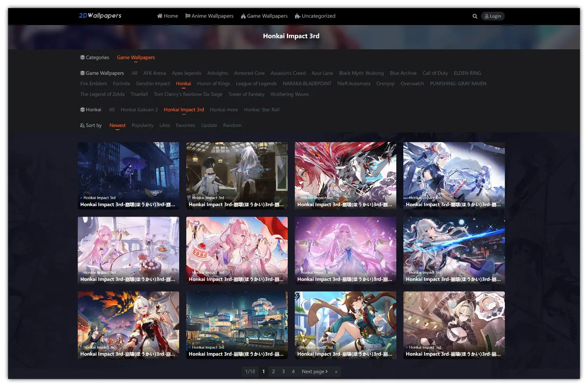This screenshot has height=387, width=588.
Task: Filter by Titanfall
Action: (139, 94)
